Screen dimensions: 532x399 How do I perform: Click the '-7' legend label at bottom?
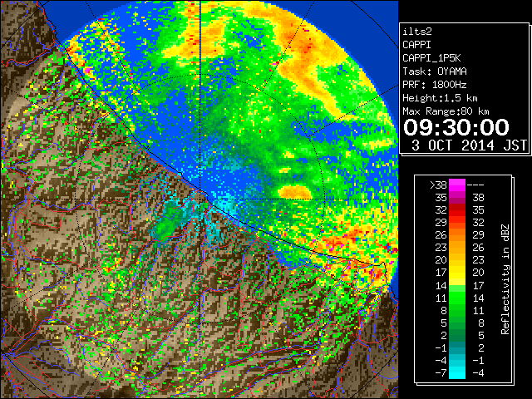(x=441, y=373)
